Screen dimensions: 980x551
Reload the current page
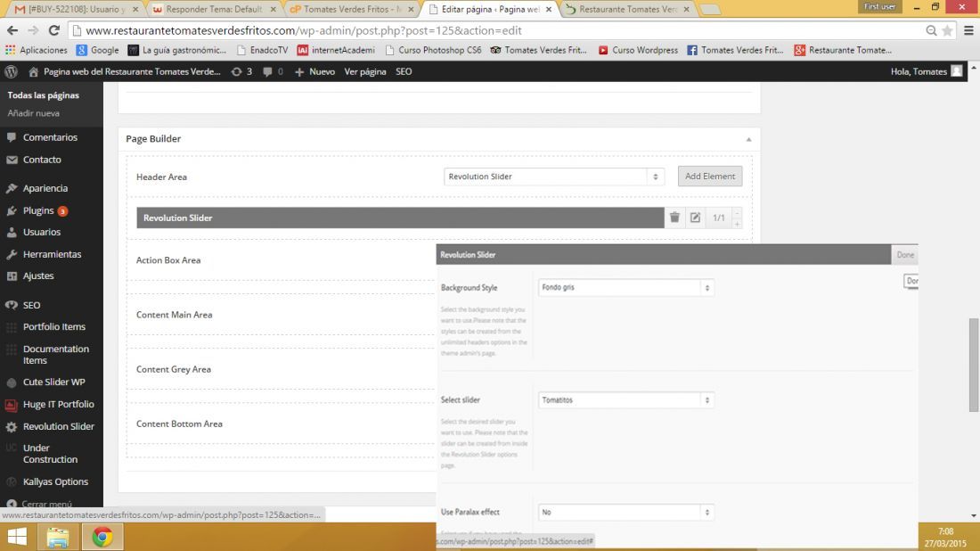pyautogui.click(x=54, y=30)
